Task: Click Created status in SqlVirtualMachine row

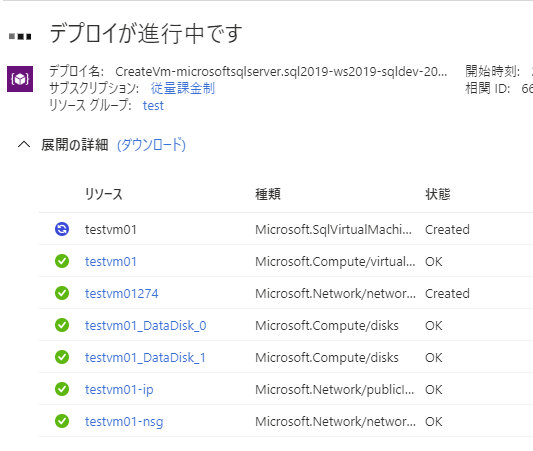Action: 447,229
